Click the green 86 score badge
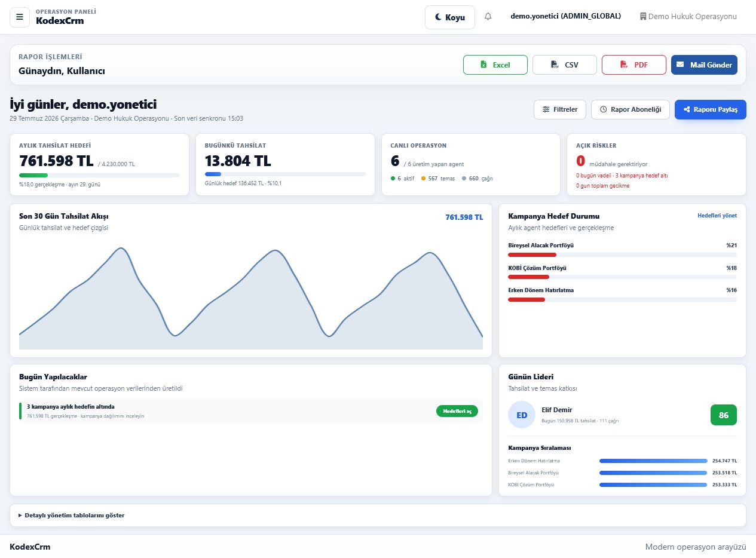This screenshot has width=756, height=558. tap(724, 415)
